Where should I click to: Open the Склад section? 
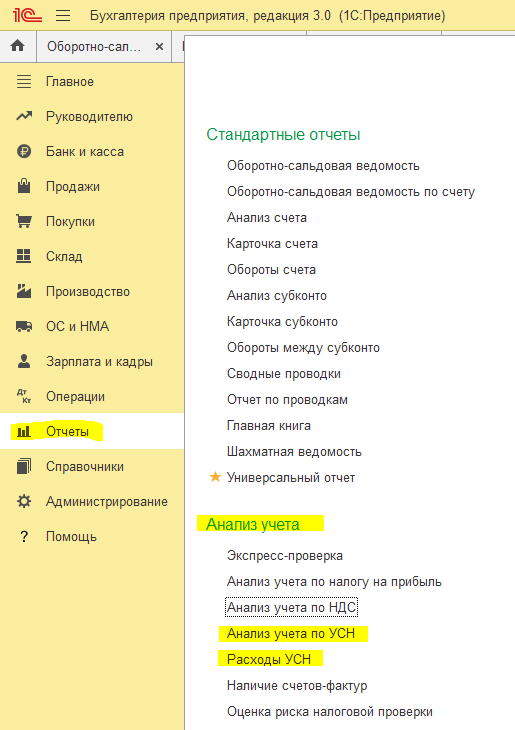64,257
